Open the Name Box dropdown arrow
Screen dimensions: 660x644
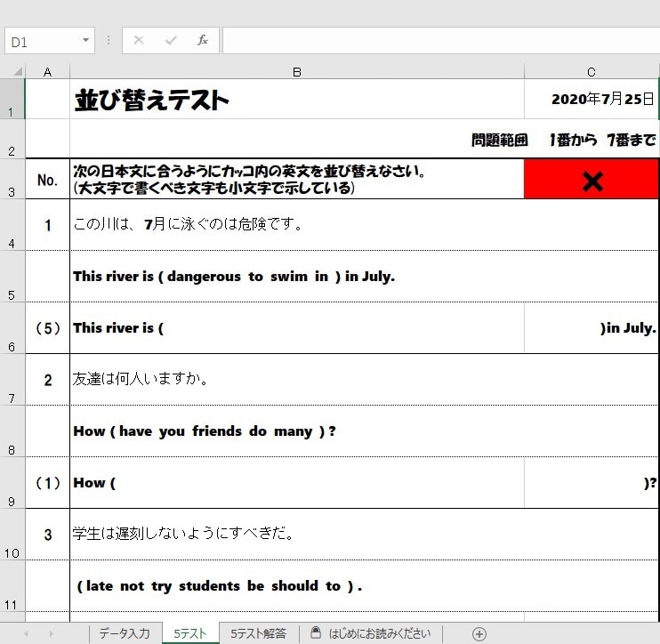86,40
